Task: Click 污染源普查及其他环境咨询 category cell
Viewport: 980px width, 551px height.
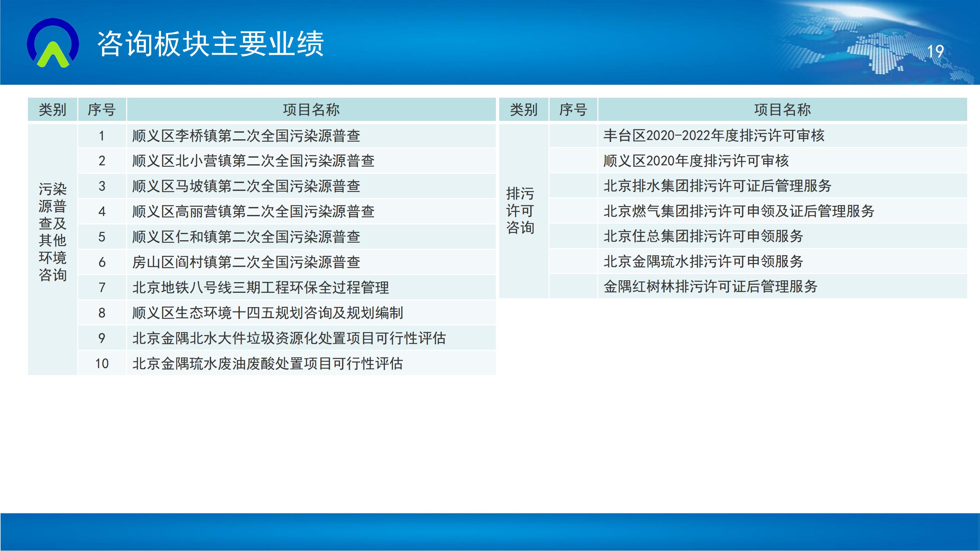Action: (53, 232)
